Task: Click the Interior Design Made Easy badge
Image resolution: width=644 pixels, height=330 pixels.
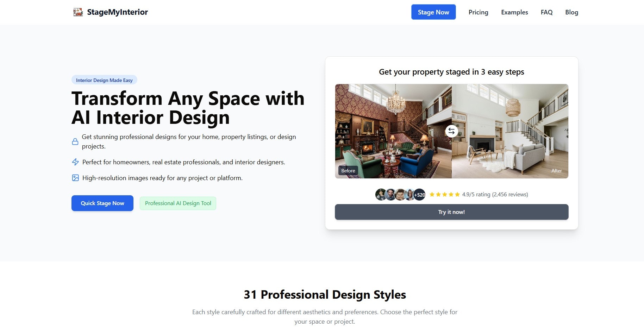Action: (x=104, y=80)
